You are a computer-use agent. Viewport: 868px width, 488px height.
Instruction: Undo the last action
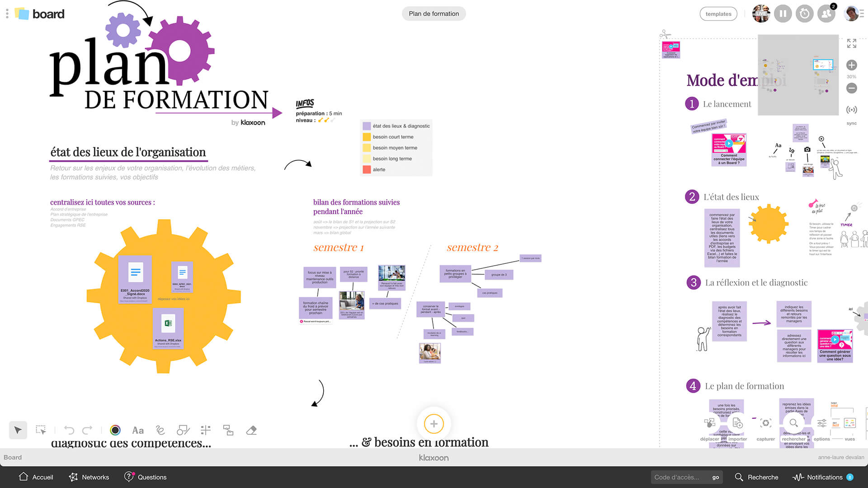click(68, 430)
